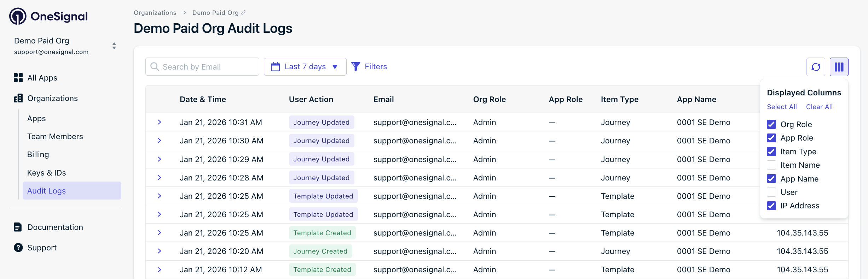
Task: Expand the 10:31 AM Journey Updated row
Action: click(159, 122)
